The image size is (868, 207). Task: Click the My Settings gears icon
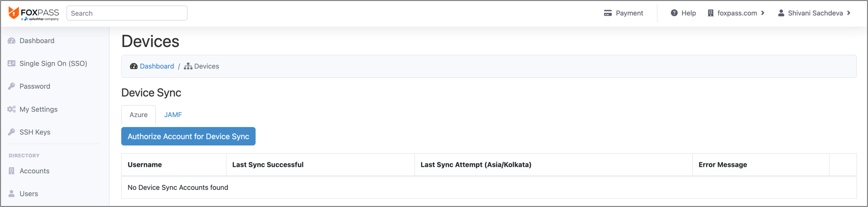12,109
